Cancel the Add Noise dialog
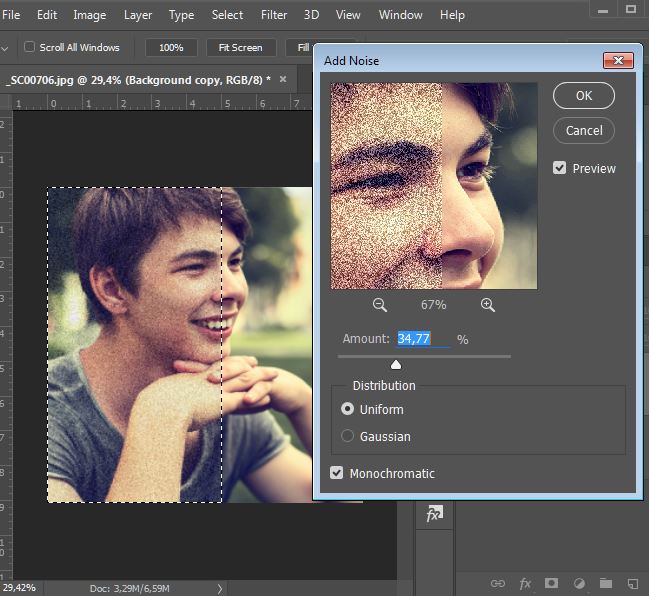Viewport: 649px width, 596px height. [584, 130]
